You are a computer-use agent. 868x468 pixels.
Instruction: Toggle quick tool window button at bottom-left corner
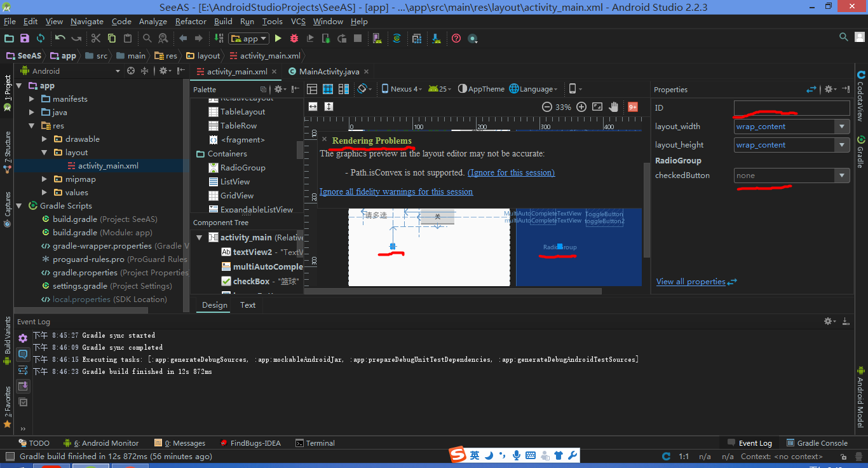[9, 456]
